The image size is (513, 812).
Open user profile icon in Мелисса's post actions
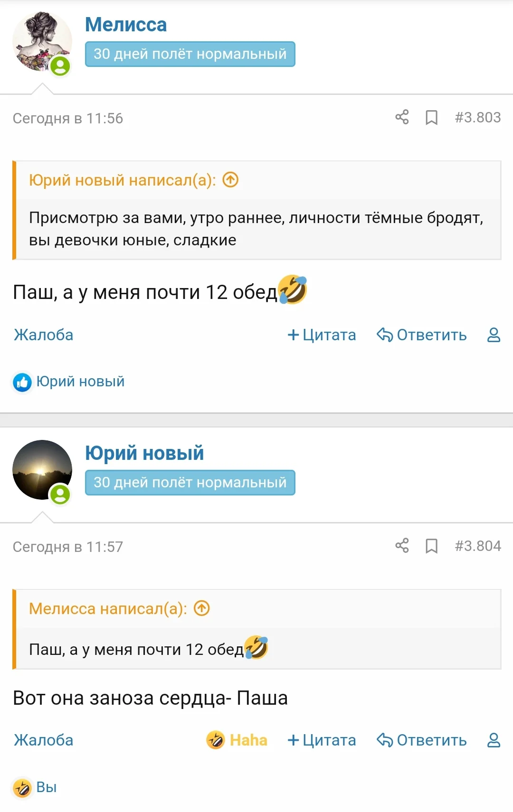coord(494,335)
